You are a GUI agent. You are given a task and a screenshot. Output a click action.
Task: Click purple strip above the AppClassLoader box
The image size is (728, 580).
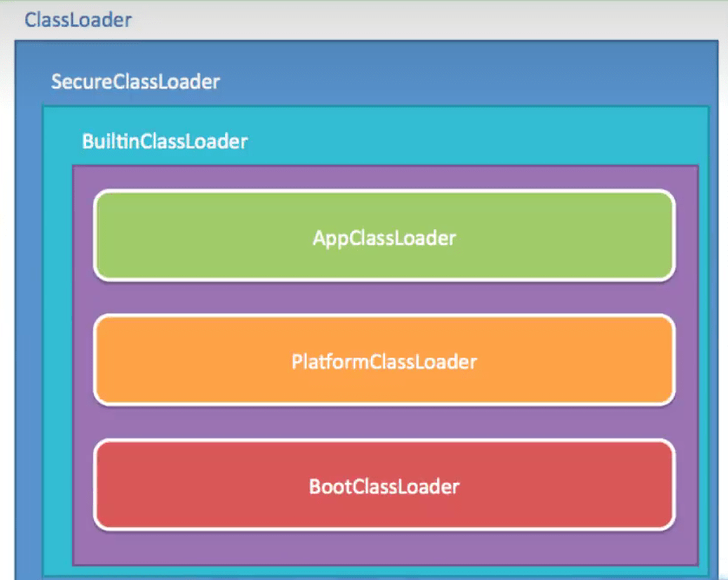click(x=384, y=177)
